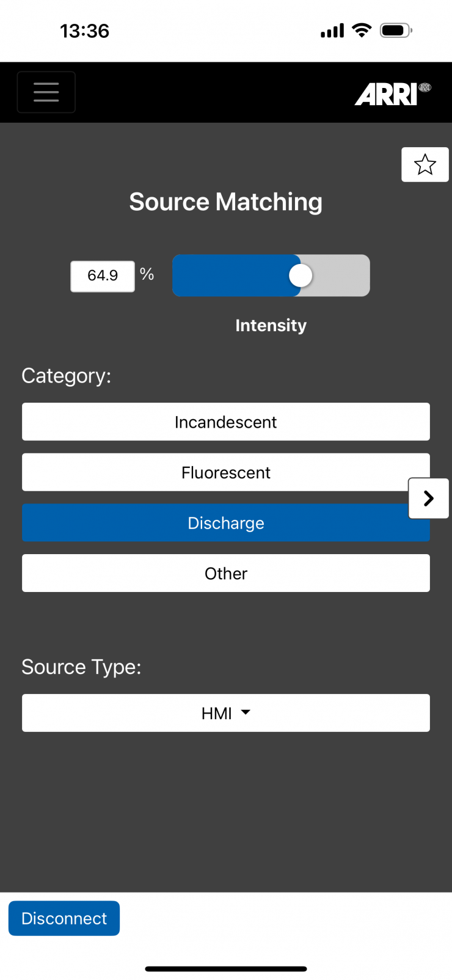Click the Intensity label under slider
This screenshot has height=980, width=452.
(x=271, y=326)
